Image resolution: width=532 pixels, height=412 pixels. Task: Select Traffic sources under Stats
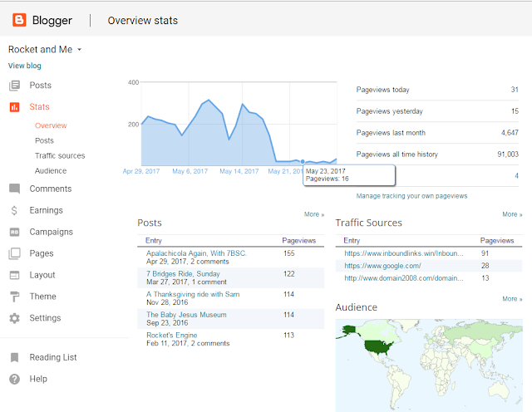(x=60, y=156)
